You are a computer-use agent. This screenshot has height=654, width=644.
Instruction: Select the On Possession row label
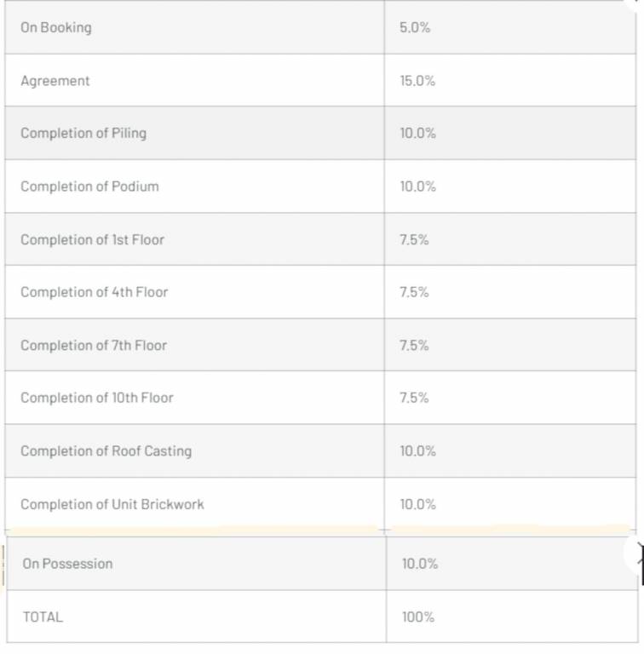67,564
